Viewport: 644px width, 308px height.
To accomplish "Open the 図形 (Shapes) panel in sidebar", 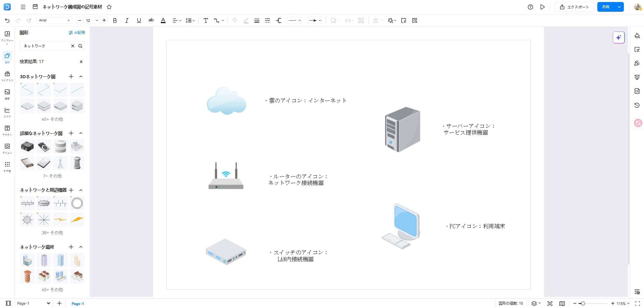I will [x=7, y=57].
